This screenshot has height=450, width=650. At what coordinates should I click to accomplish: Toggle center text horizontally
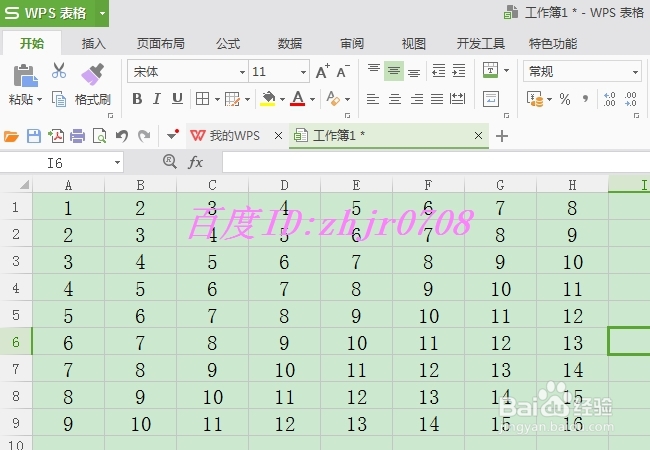point(395,99)
